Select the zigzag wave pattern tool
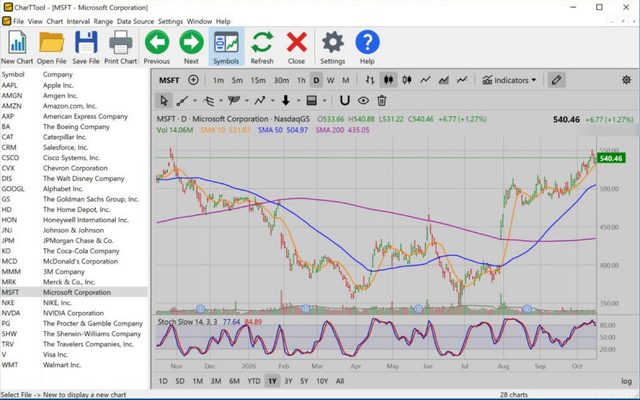 click(260, 100)
